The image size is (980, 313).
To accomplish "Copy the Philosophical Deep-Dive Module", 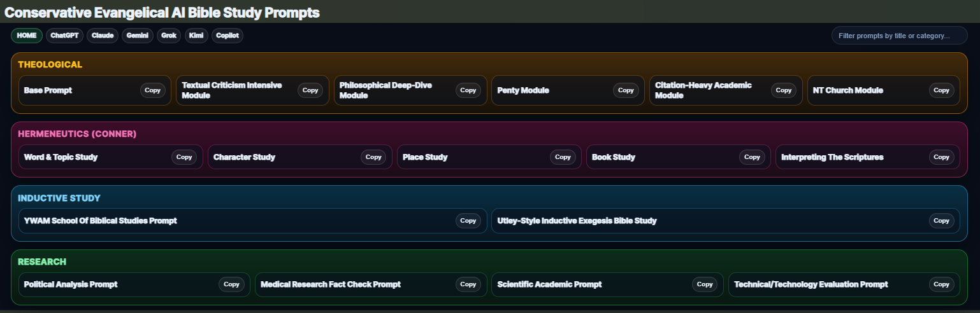I will (x=468, y=90).
